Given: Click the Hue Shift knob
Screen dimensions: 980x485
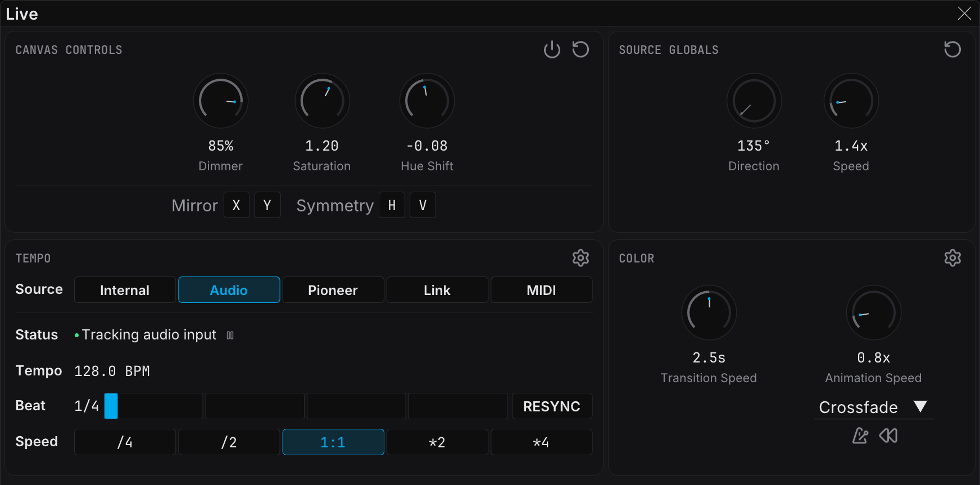Looking at the screenshot, I should point(427,101).
